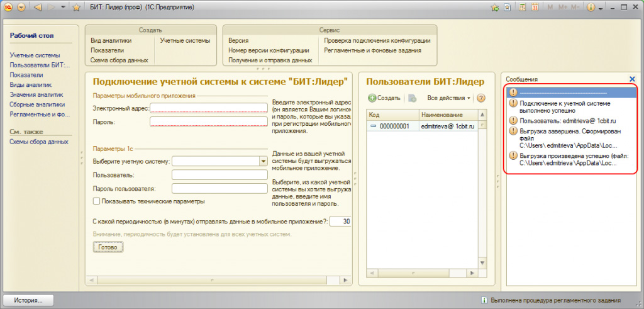
Task: Expand the Выберите учетную систему dropdown
Action: (x=263, y=161)
